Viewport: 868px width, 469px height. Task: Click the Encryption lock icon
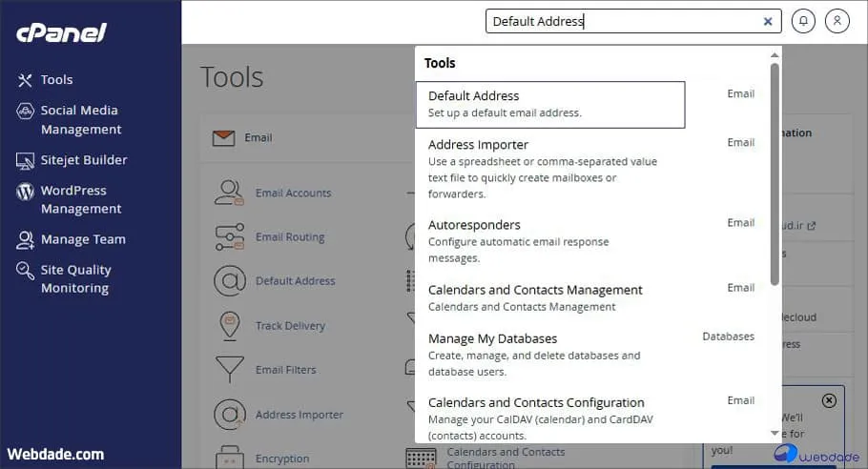(229, 458)
